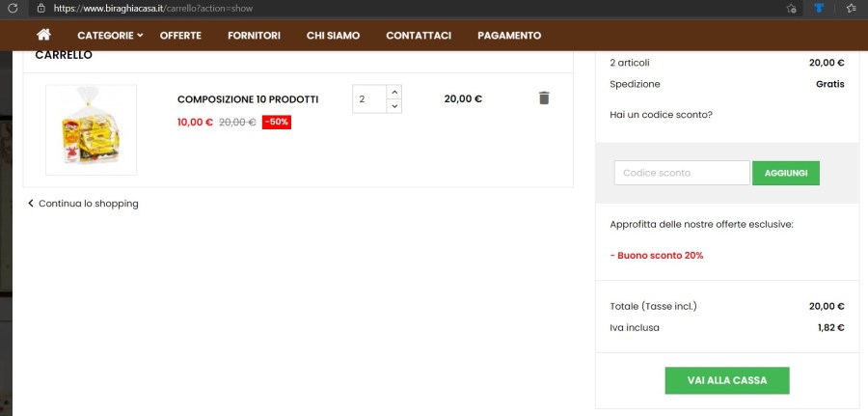
Task: Open the CHI SIAMO page
Action: tap(333, 36)
